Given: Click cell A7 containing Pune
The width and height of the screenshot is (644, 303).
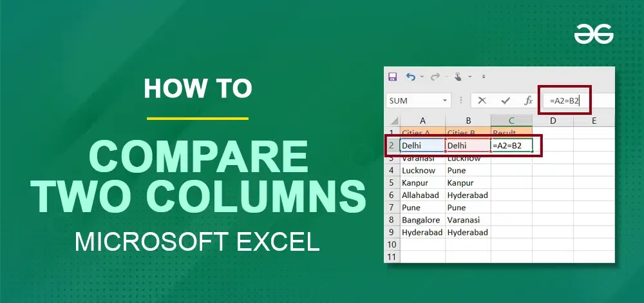Looking at the screenshot, I should [x=422, y=207].
